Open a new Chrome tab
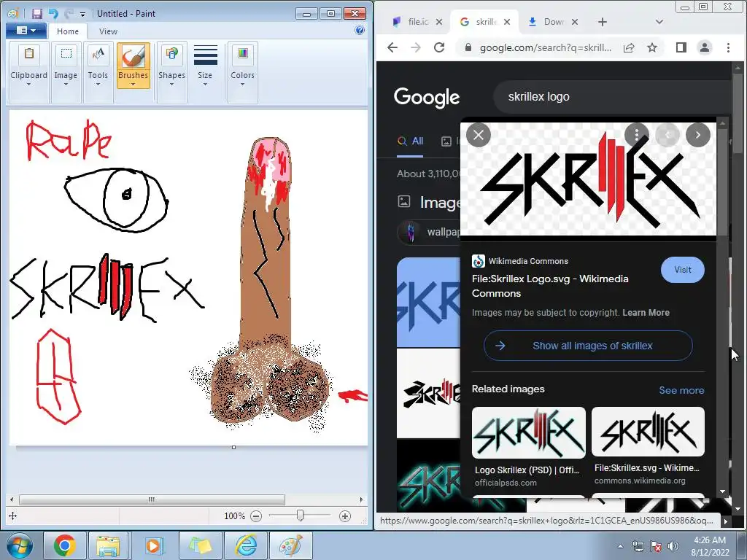This screenshot has width=747, height=560. click(602, 22)
